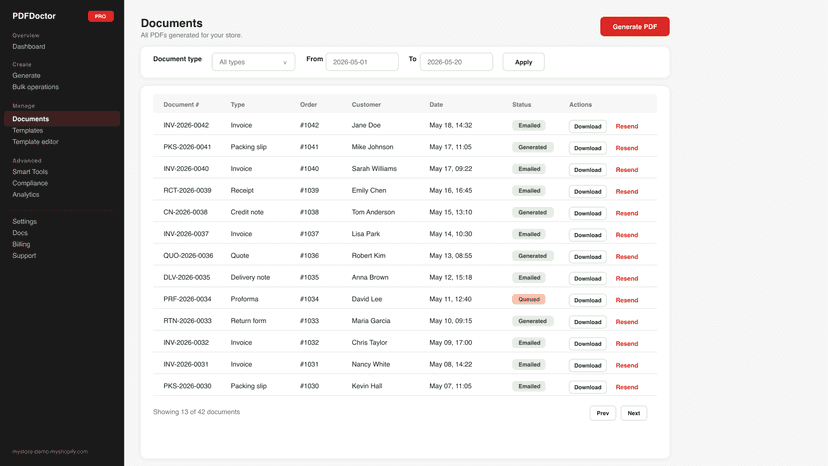Screen dimensions: 828x466
Task: Resend DLV-2026-0035 to Anna Brown
Action: click(627, 278)
